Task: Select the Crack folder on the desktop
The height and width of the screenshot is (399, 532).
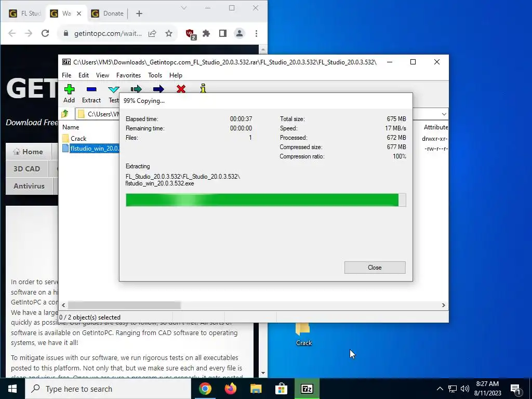Action: tap(303, 334)
